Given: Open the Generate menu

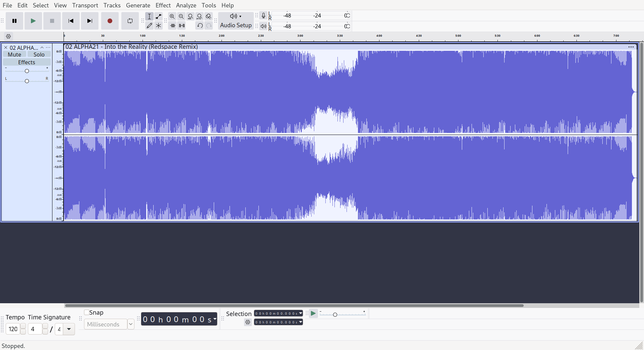Looking at the screenshot, I should [138, 5].
